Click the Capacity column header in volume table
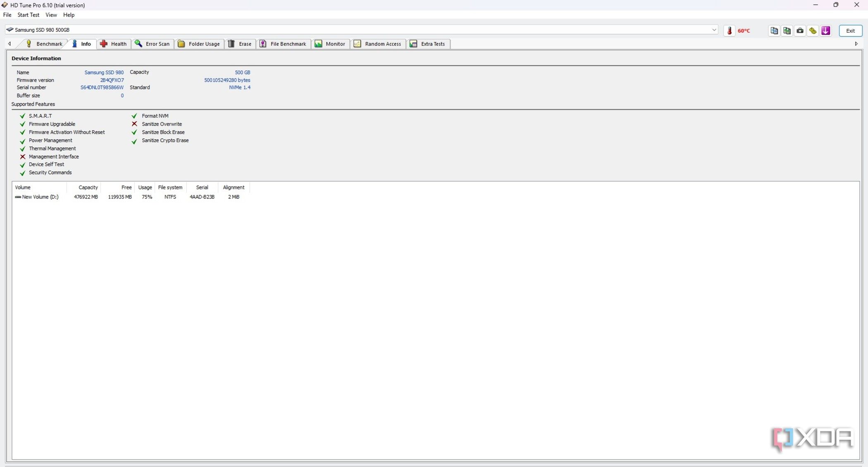Screen dimensions: 868x467 click(84, 187)
